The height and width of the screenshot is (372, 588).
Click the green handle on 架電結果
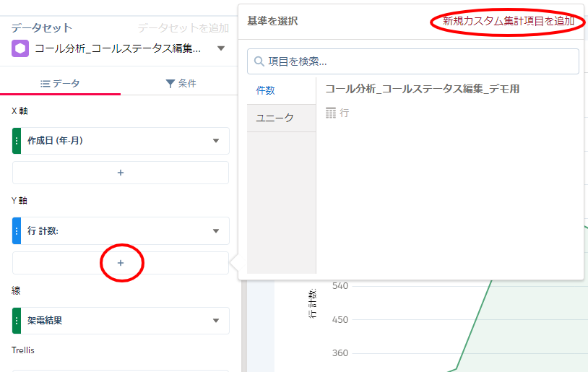[17, 321]
